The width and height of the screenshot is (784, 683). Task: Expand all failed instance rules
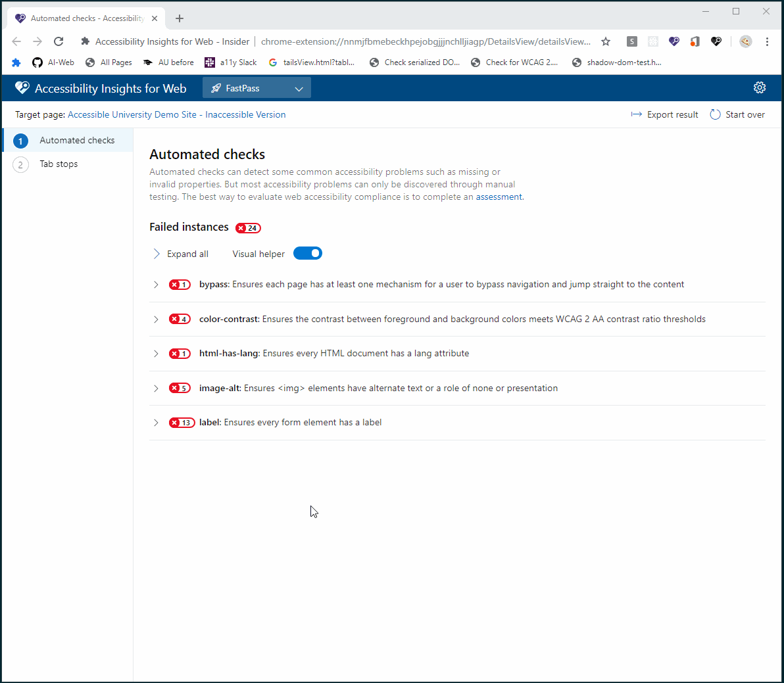(x=180, y=254)
